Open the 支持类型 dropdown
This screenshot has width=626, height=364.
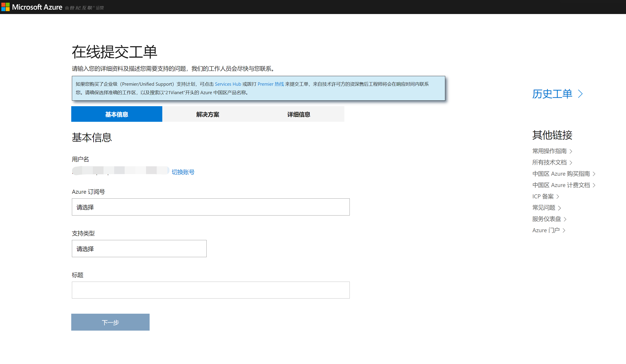click(139, 248)
